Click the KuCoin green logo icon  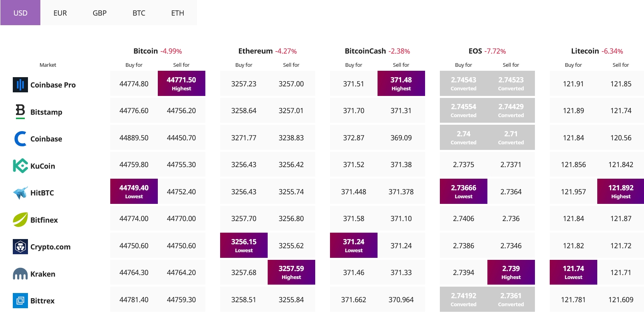(x=20, y=165)
